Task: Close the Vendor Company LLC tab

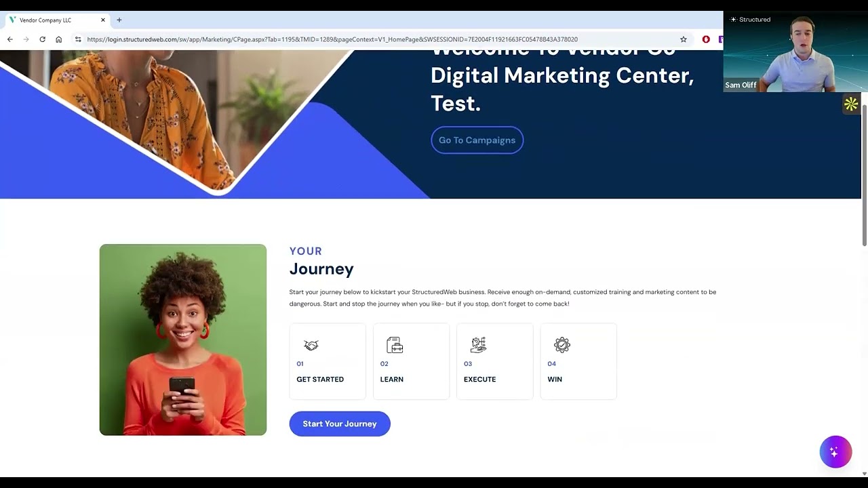Action: (103, 20)
